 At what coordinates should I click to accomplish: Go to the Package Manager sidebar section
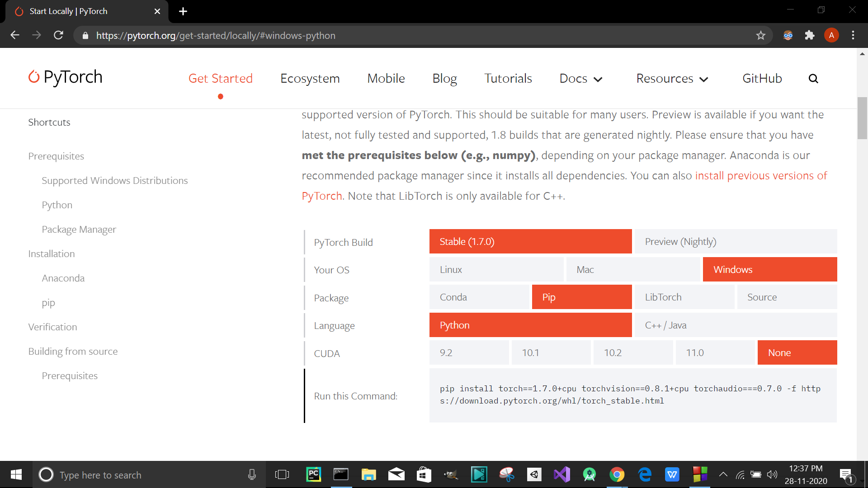click(x=79, y=229)
